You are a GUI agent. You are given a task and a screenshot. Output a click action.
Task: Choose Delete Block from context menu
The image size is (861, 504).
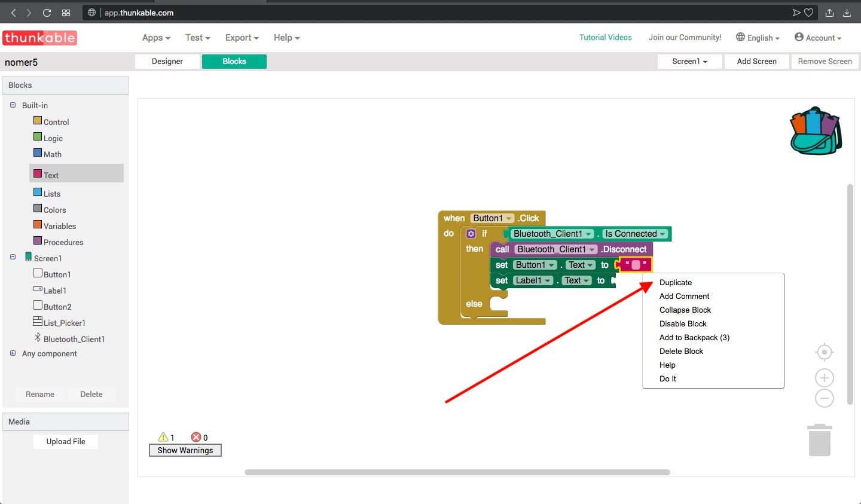(x=681, y=351)
